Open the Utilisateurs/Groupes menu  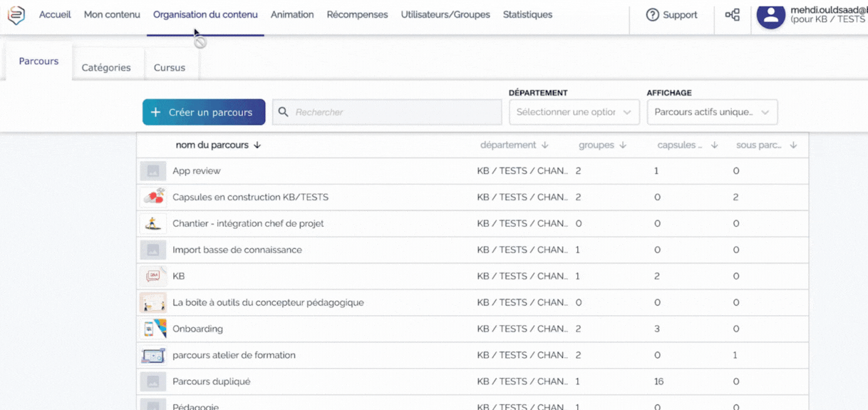pyautogui.click(x=445, y=15)
